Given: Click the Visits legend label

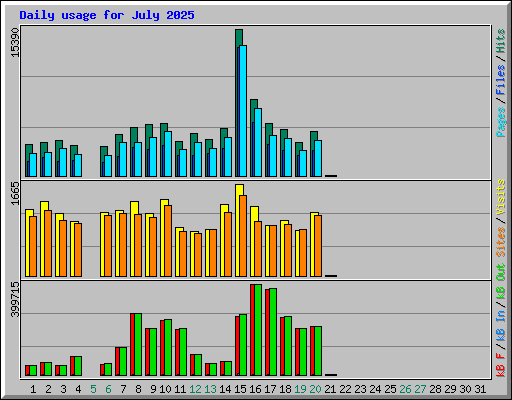Looking at the screenshot, I should coord(501,197).
